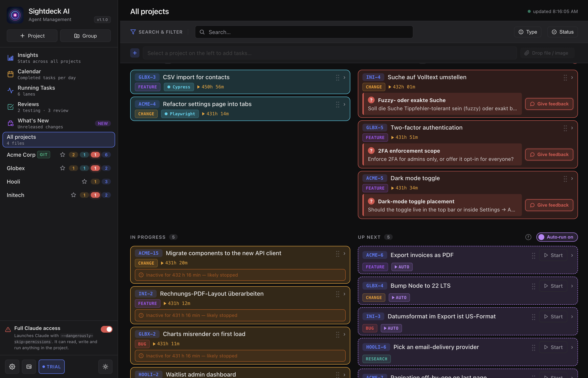
Task: Expand ACME-4 Refactor settings card chevron
Action: pyautogui.click(x=345, y=105)
